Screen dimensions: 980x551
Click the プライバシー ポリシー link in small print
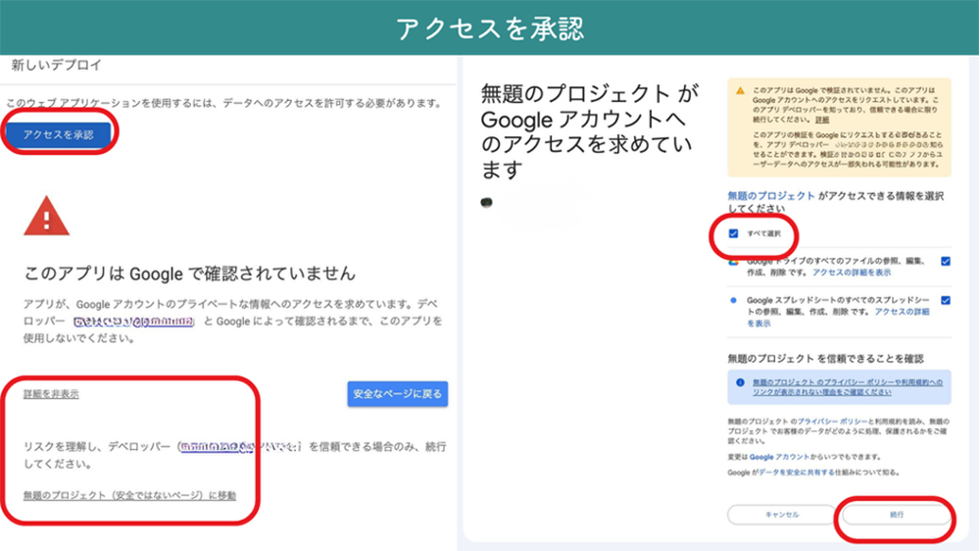click(832, 422)
